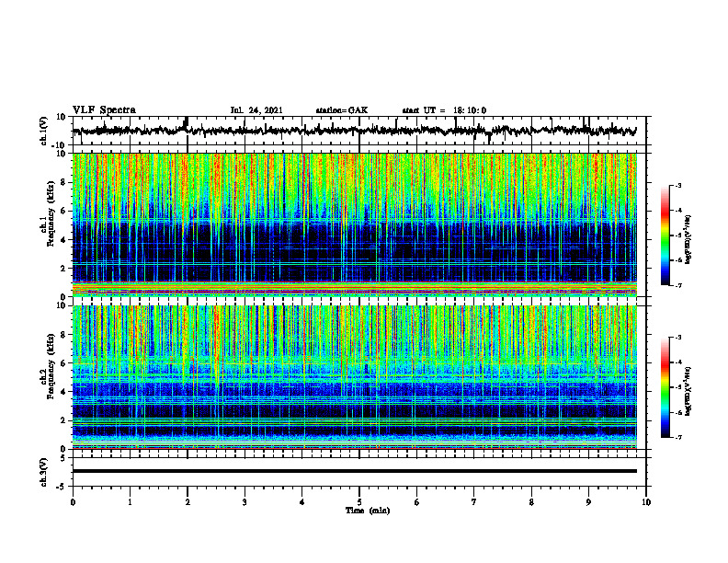Viewport: 728px width, 563px height.
Task: Click time-axis tick label "1"
Action: tap(130, 502)
